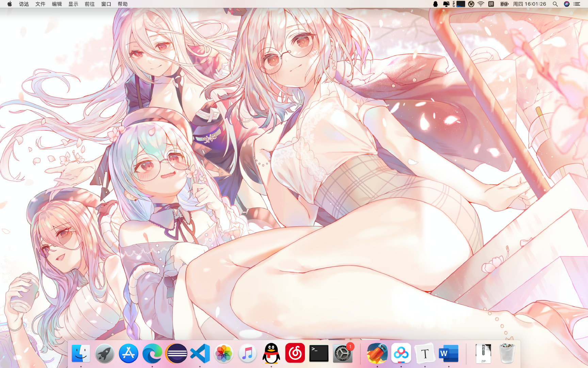Open the 文件 menu

click(40, 4)
